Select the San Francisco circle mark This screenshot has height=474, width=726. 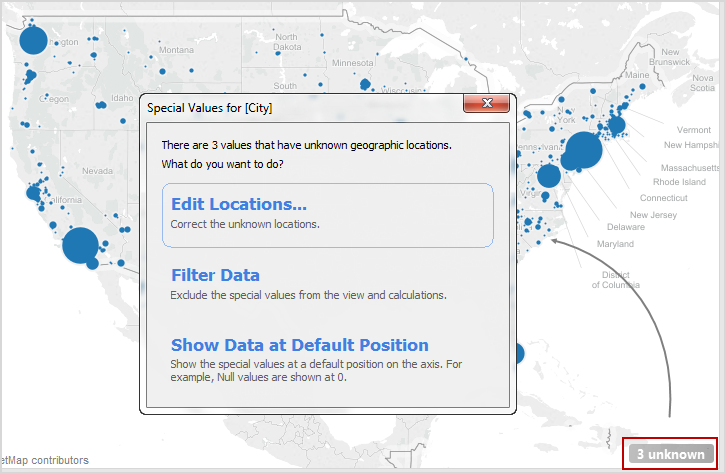(33, 193)
